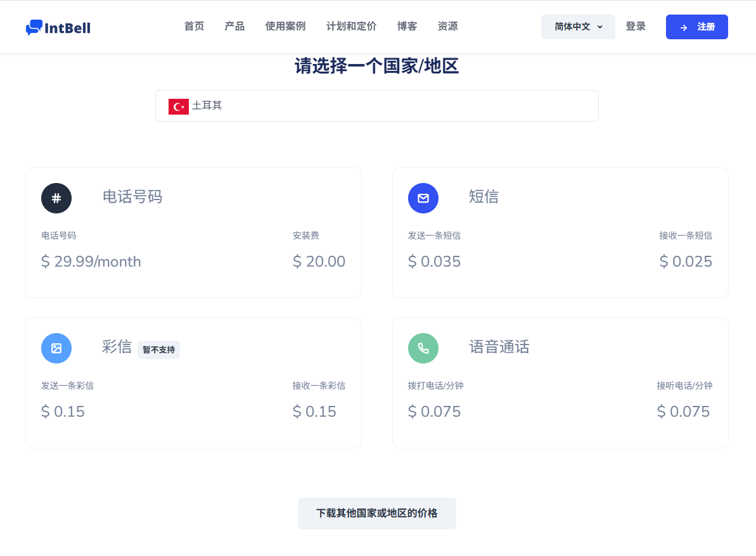Click the IntBell logo
This screenshot has width=756, height=556.
pos(58,27)
